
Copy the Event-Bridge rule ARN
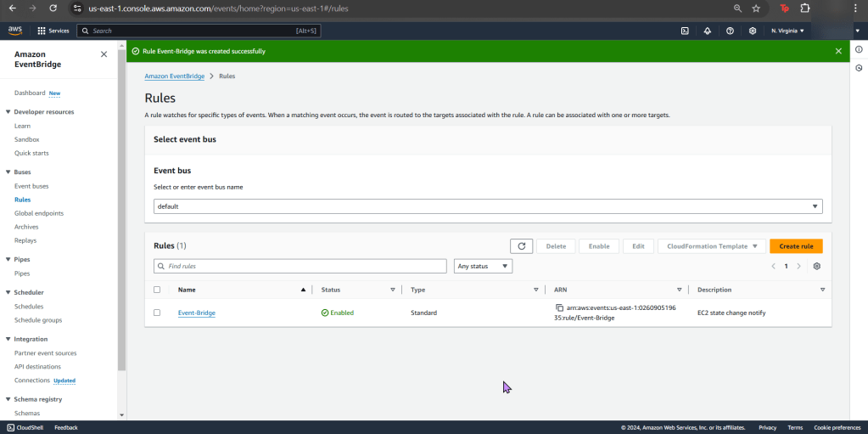[x=559, y=307]
